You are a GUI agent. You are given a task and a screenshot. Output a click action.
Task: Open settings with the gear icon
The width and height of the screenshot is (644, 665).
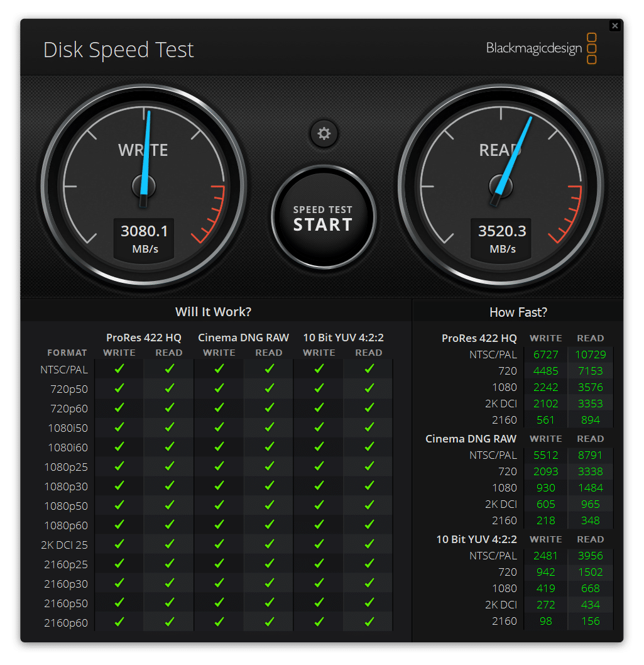324,134
